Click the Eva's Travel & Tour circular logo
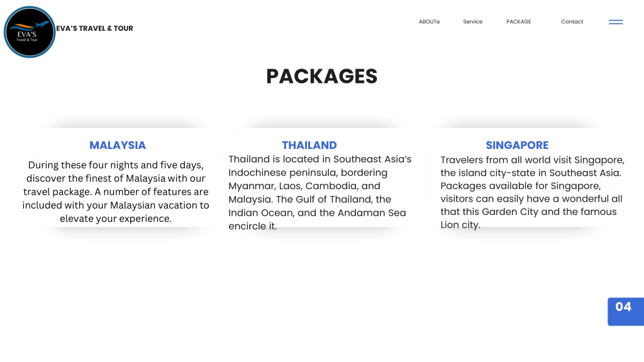 [x=30, y=32]
